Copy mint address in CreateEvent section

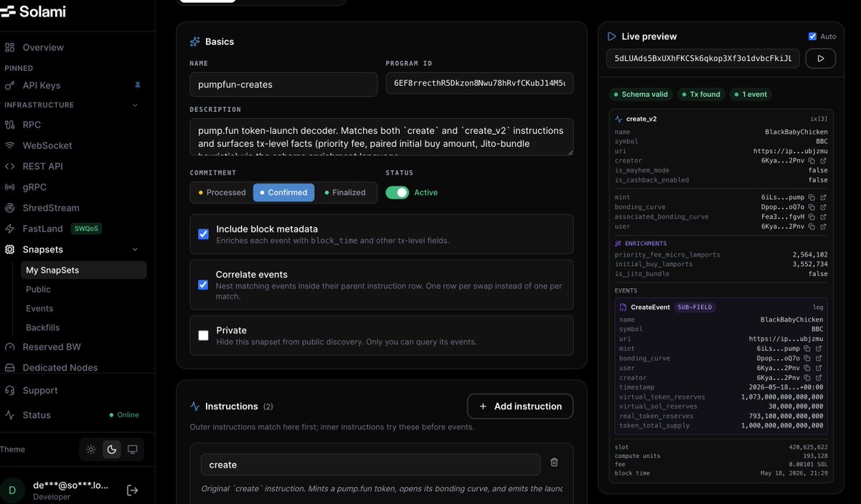coord(807,348)
